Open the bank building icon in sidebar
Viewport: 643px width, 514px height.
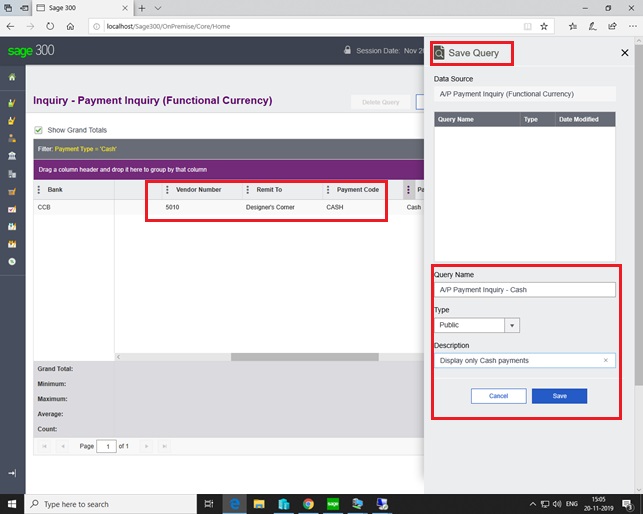coord(12,156)
